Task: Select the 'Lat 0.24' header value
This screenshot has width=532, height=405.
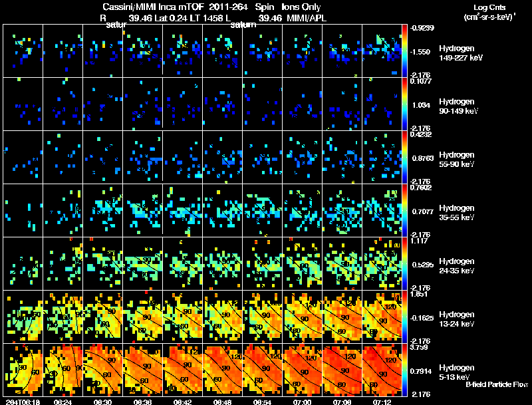Action: (171, 18)
